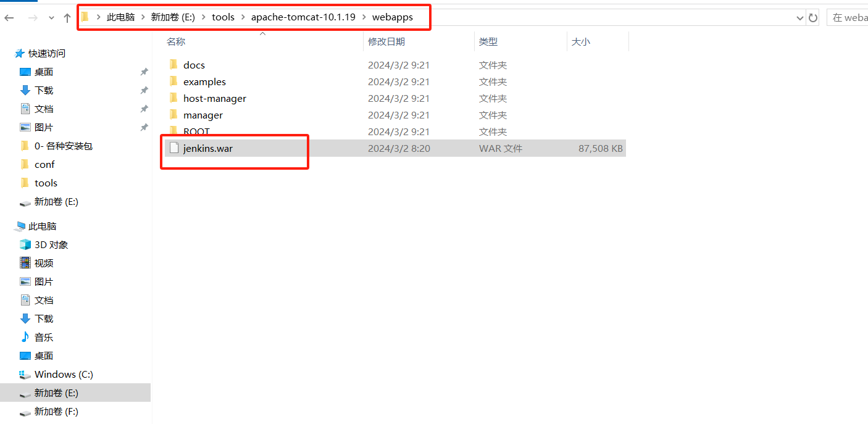
Task: Navigate to apache-tomcat-10.1.19 in breadcrumb
Action: point(303,17)
